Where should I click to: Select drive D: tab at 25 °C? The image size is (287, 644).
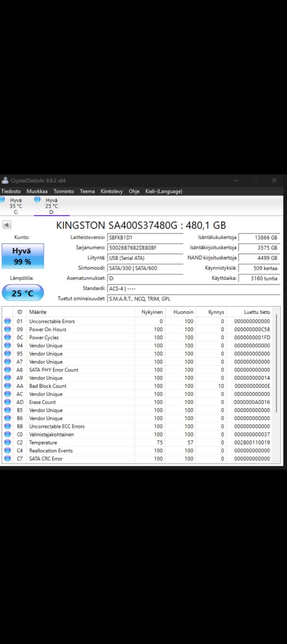tap(52, 206)
